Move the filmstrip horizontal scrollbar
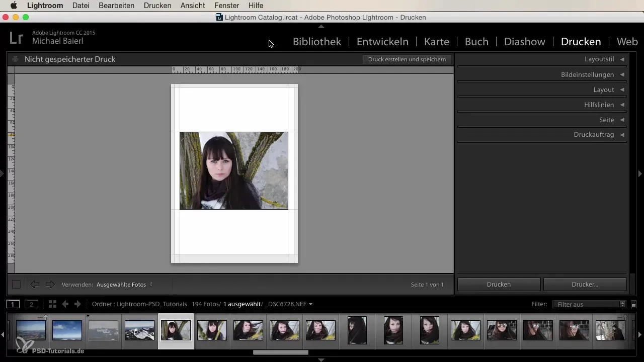The height and width of the screenshot is (362, 644). 280,352
